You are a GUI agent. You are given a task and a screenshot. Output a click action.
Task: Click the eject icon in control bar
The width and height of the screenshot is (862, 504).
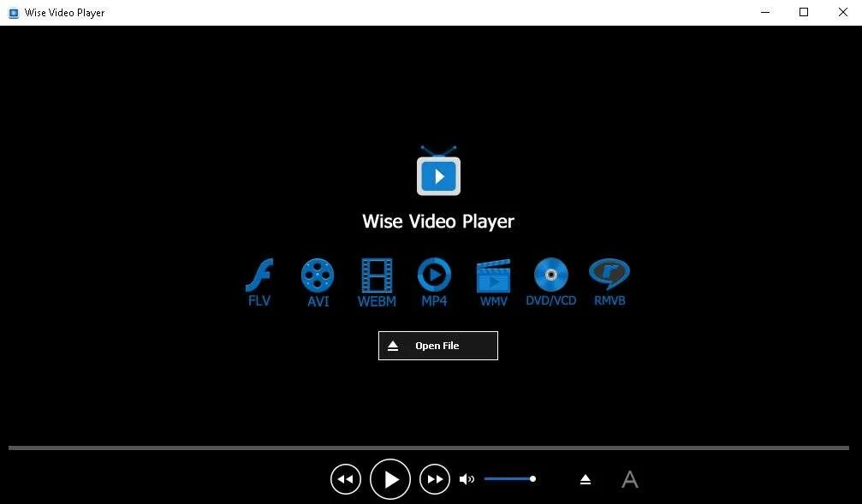tap(586, 480)
